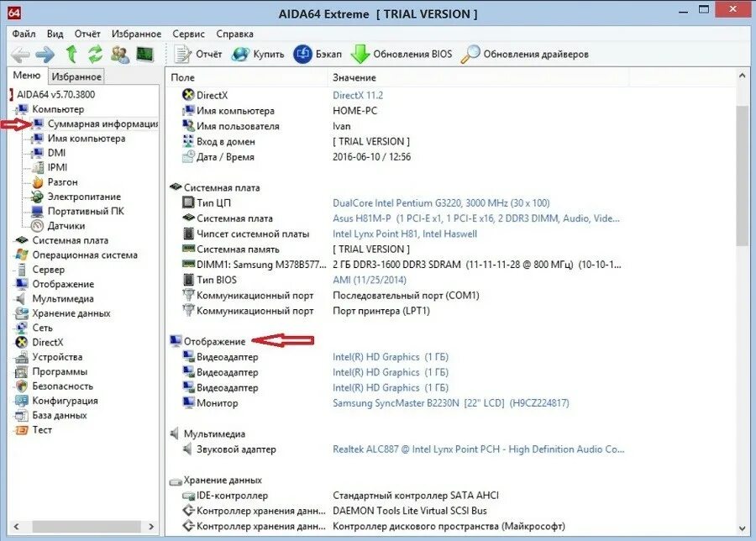Open the Отчёт report toolbar button

point(197,54)
